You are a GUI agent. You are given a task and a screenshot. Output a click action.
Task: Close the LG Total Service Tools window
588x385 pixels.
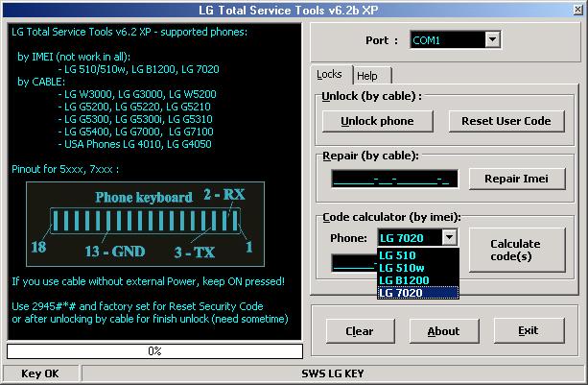577,10
